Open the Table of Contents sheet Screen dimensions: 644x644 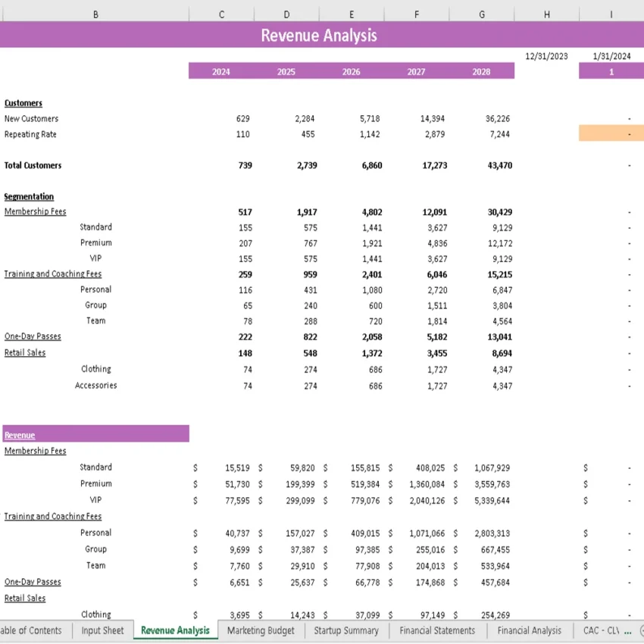[x=30, y=630]
